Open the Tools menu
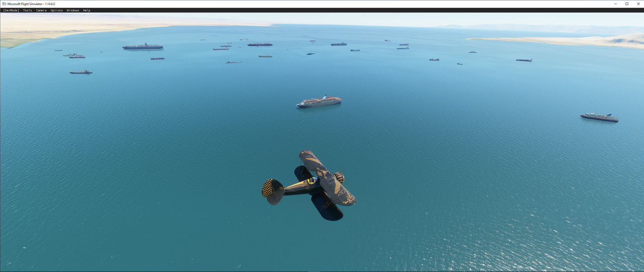This screenshot has width=644, height=272. click(x=27, y=10)
